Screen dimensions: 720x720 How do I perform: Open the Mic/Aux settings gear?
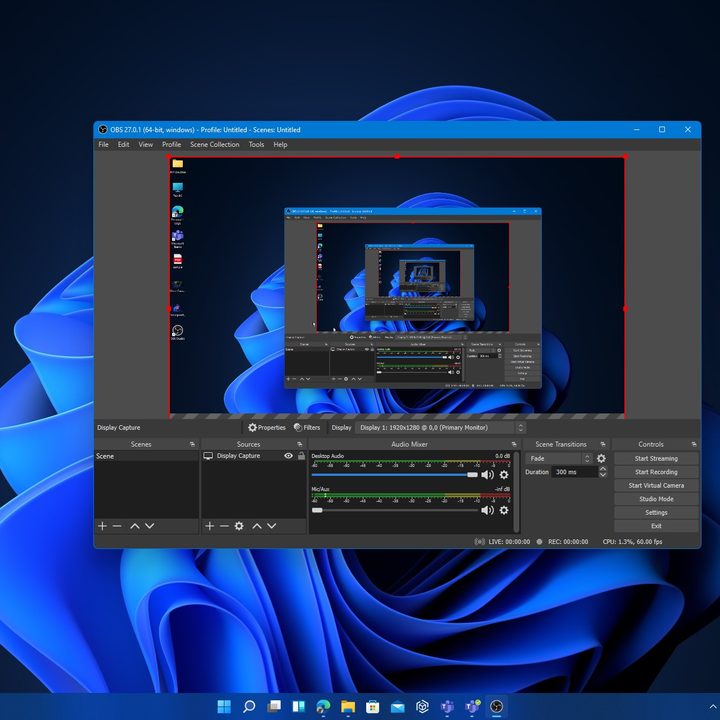tap(504, 510)
